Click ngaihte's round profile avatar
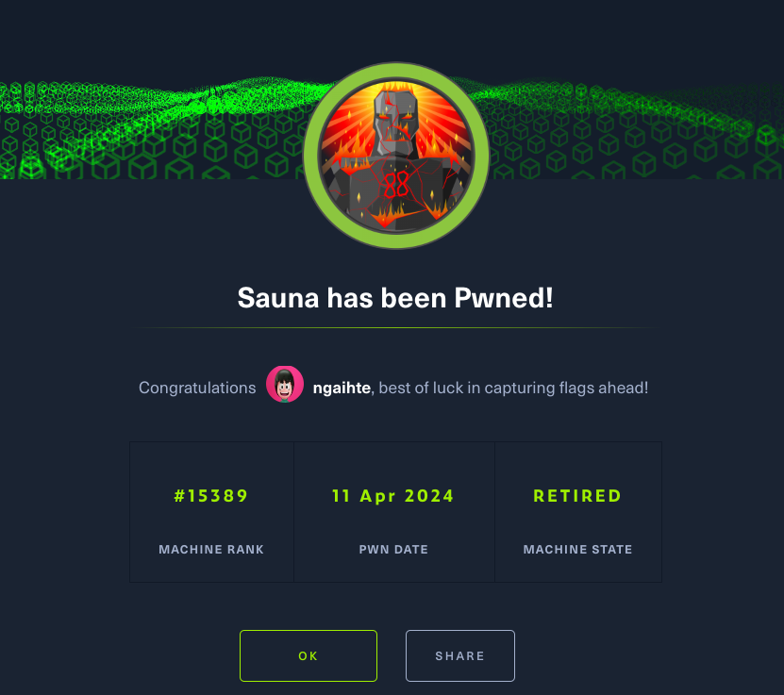This screenshot has height=695, width=784. [x=285, y=384]
